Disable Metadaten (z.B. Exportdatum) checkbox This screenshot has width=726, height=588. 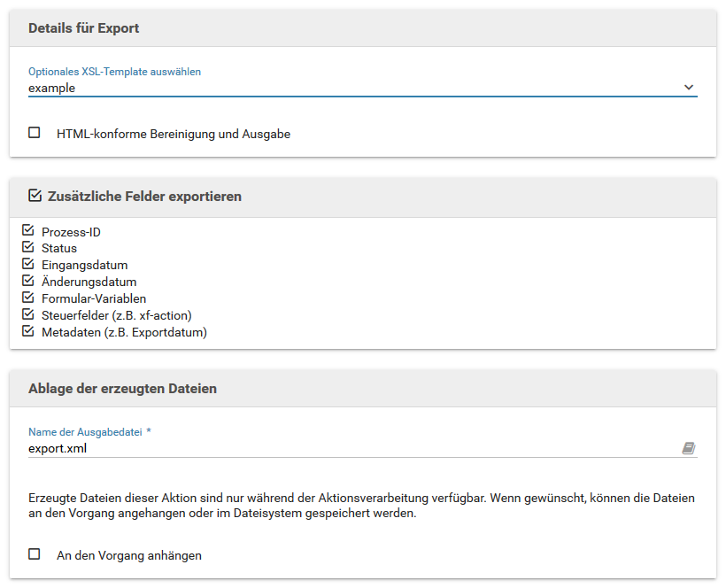tap(27, 330)
